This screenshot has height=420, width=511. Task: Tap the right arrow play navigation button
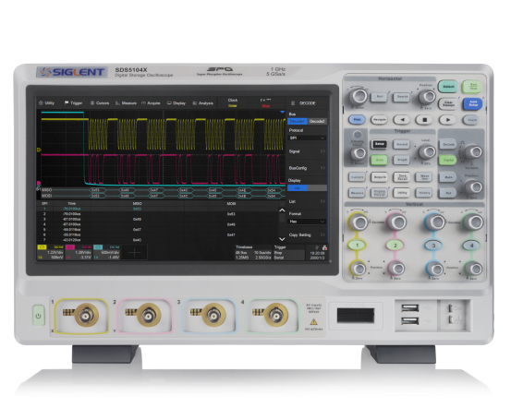click(x=447, y=119)
